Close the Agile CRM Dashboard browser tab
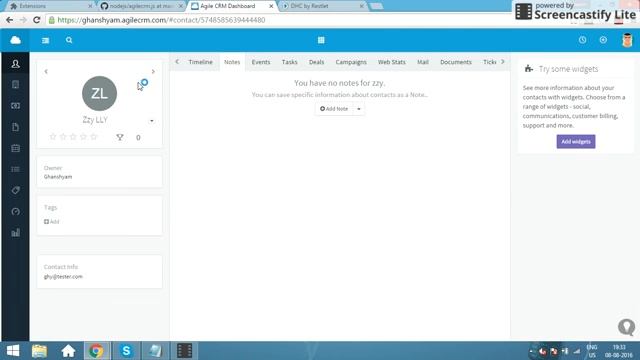This screenshot has height=360, width=640. pos(271,6)
